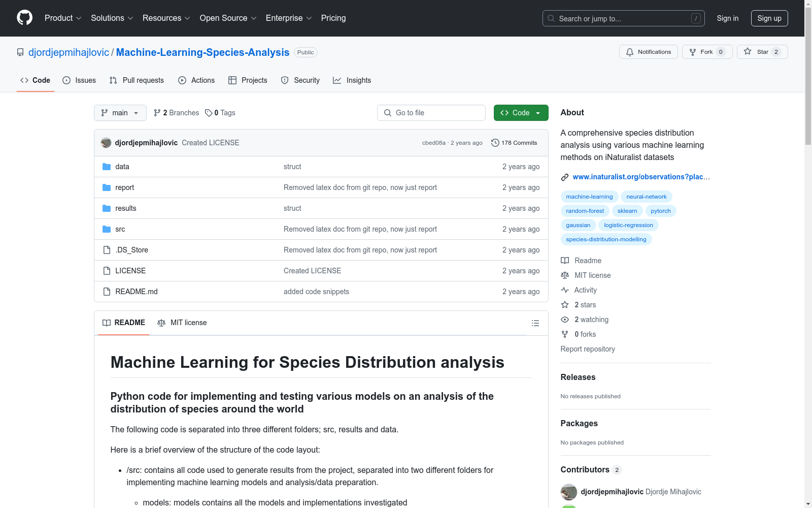Switch to the Issues tab

[x=79, y=80]
